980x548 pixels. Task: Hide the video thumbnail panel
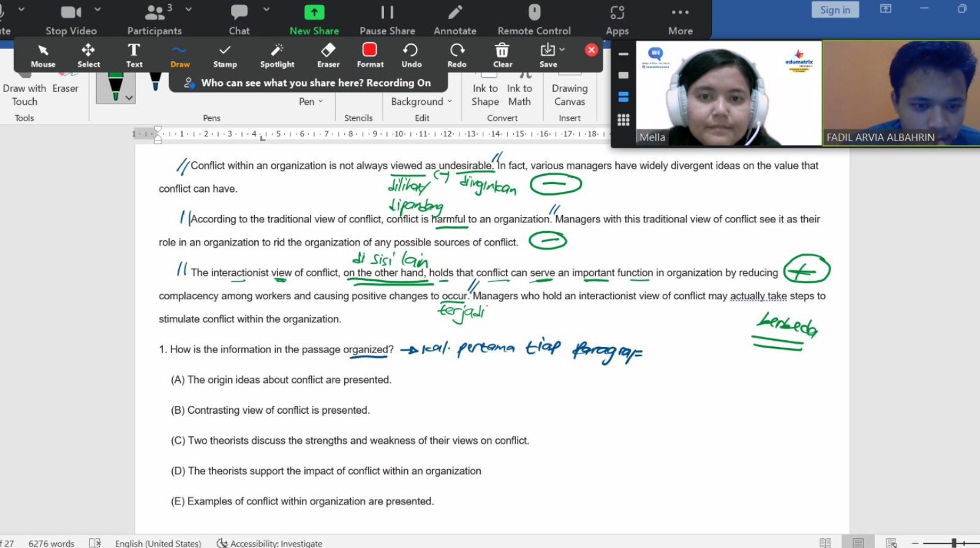tap(624, 54)
